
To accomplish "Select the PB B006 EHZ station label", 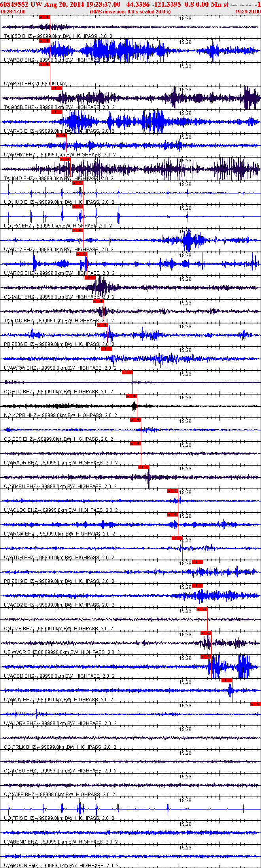I will 59,344.
